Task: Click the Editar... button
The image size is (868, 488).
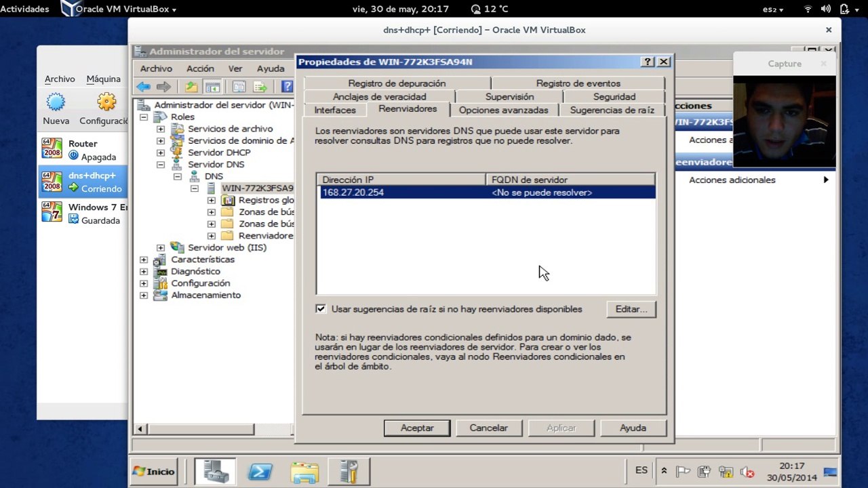Action: tap(631, 309)
